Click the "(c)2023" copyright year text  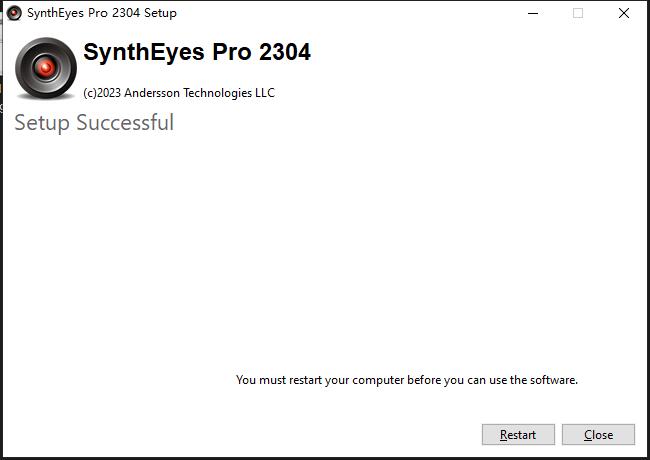point(102,92)
